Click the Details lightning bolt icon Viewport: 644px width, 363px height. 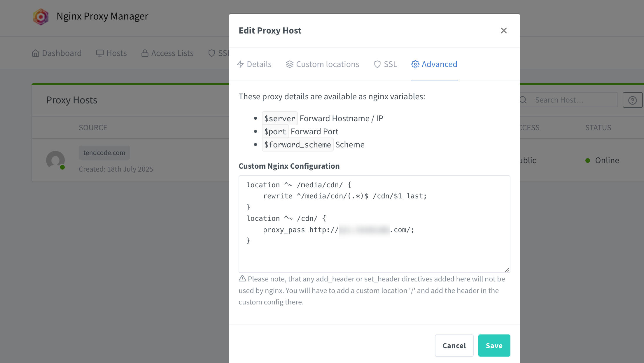pyautogui.click(x=240, y=64)
